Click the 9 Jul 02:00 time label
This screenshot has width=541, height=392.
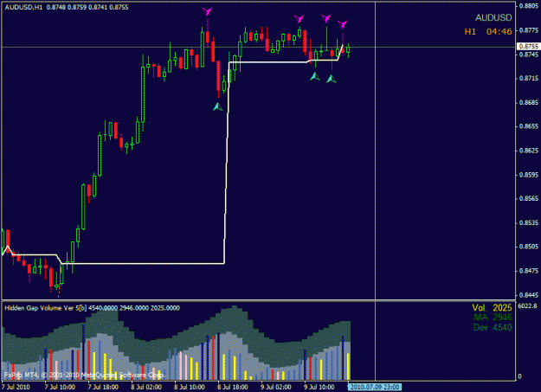[x=276, y=387]
